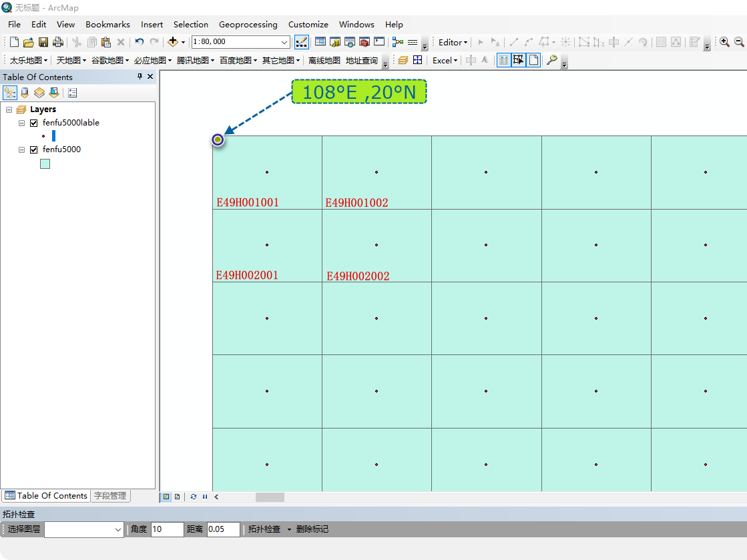Viewport: 747px width, 560px height.
Task: Undo the last action
Action: pos(139,42)
